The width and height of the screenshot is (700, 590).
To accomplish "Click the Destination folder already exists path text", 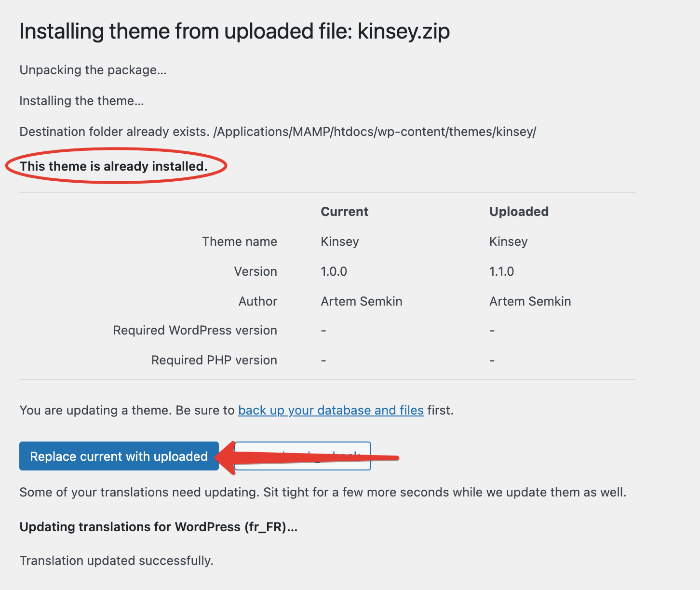I will [278, 132].
